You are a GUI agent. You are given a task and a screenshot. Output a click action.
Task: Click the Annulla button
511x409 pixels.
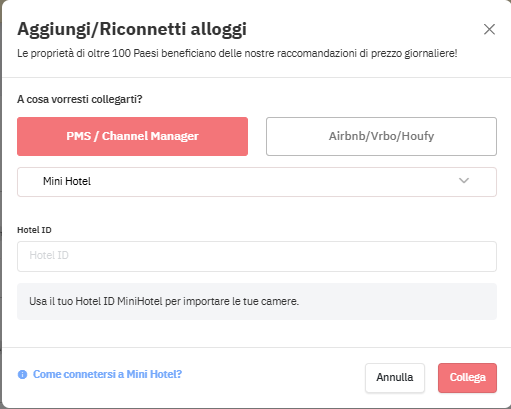395,378
